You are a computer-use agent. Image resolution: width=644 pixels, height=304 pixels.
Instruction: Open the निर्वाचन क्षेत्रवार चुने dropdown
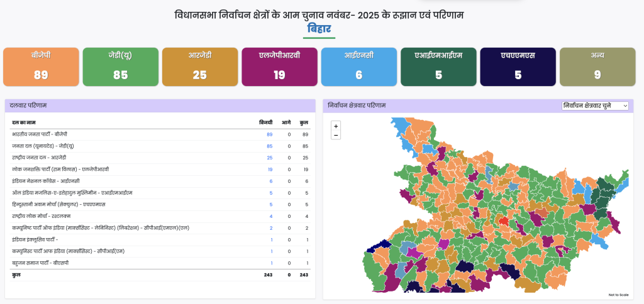pos(595,106)
